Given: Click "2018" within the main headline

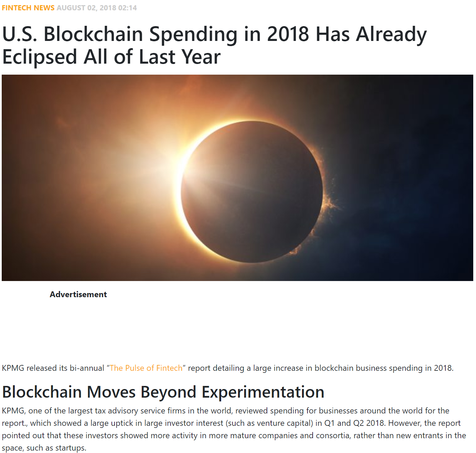Looking at the screenshot, I should click(288, 34).
